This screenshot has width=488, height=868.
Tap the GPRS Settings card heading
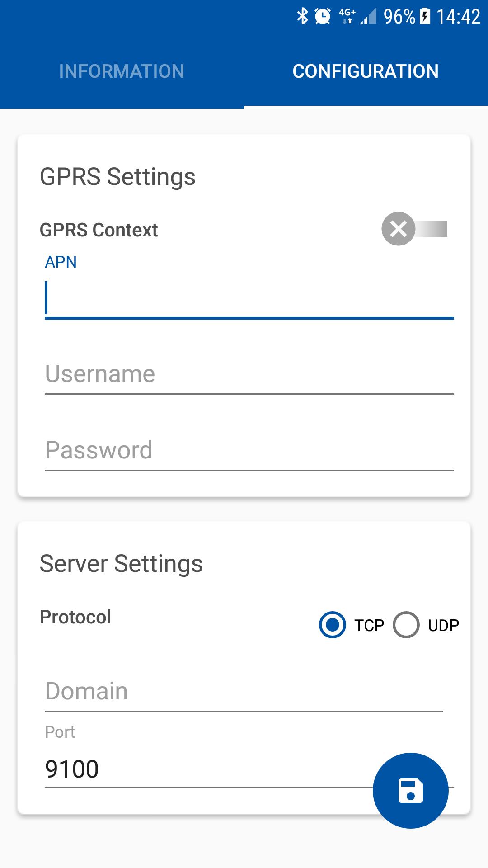tap(117, 176)
